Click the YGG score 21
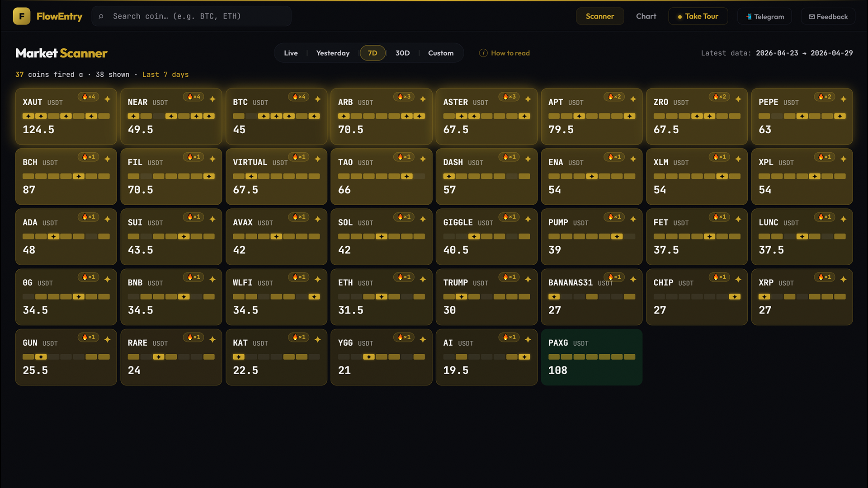 344,370
